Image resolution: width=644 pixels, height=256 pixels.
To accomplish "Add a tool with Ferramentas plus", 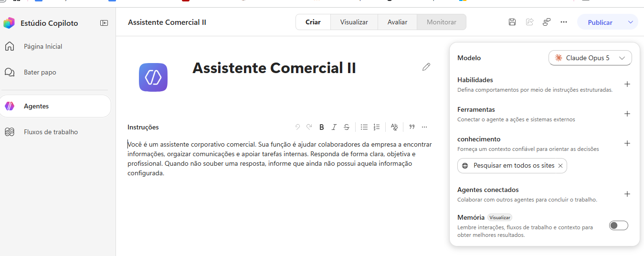I will pos(627,114).
